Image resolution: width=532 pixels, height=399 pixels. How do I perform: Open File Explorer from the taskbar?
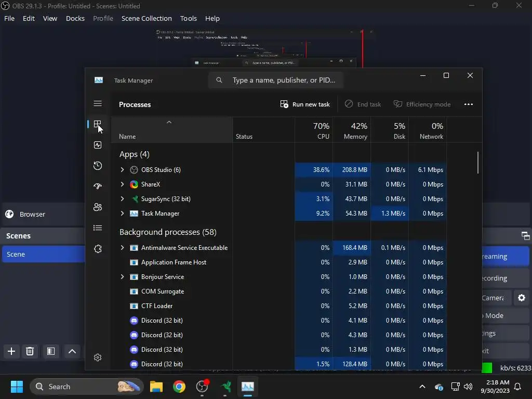(x=156, y=387)
